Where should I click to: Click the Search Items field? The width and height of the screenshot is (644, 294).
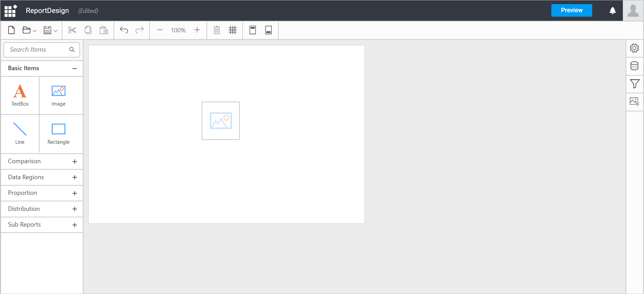[37, 50]
